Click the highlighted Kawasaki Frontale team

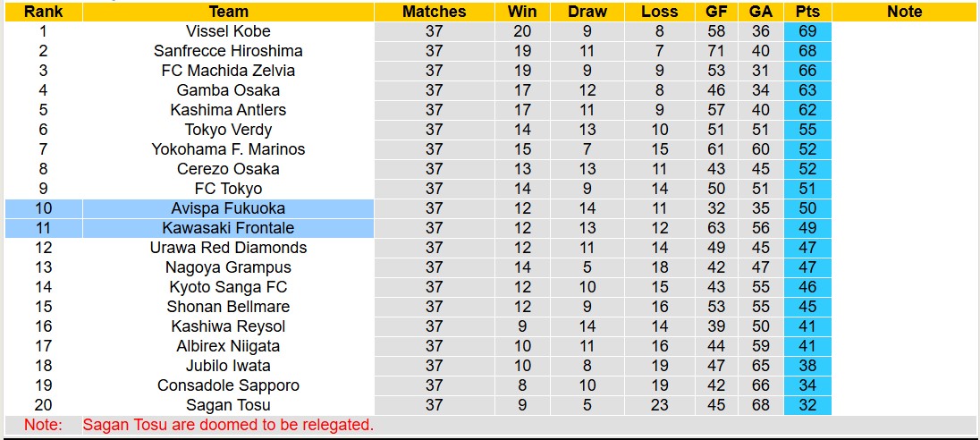(x=228, y=228)
